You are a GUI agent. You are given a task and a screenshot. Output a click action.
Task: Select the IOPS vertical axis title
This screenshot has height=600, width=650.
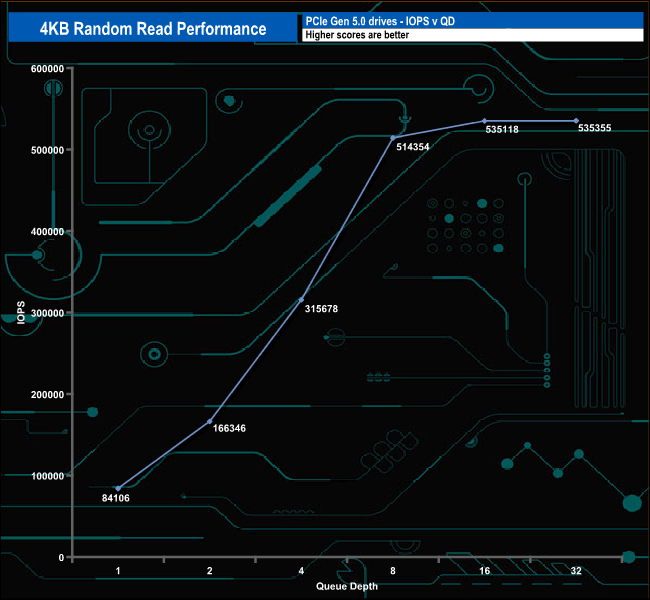point(20,313)
